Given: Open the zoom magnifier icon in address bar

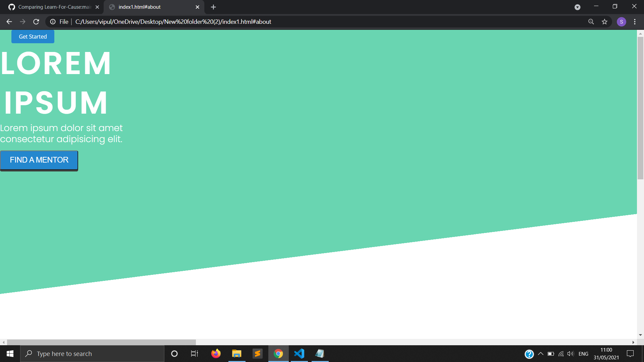Looking at the screenshot, I should (591, 22).
